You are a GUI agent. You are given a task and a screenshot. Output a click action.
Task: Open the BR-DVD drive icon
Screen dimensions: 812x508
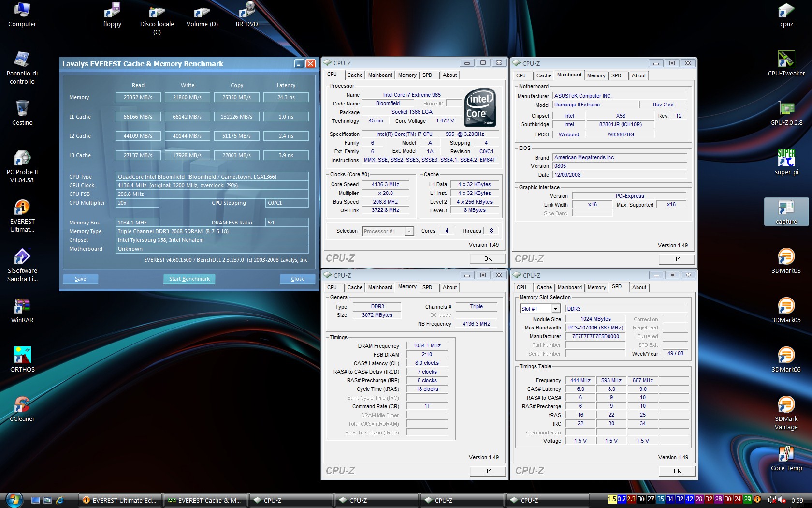pyautogui.click(x=247, y=15)
